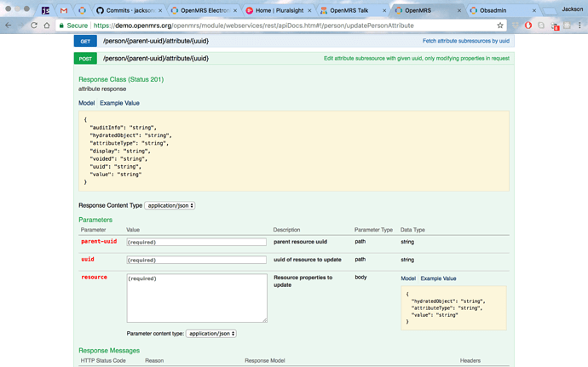Click the uuid value input field
Screen dimensions: 588x367
[x=197, y=260]
